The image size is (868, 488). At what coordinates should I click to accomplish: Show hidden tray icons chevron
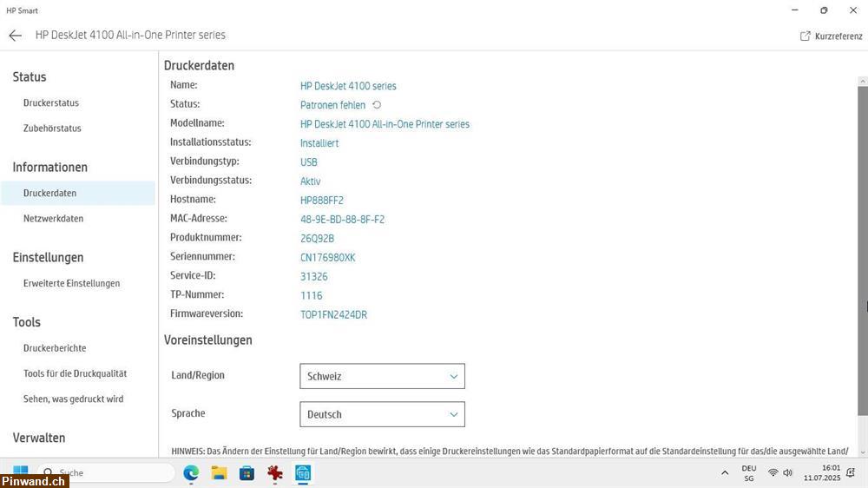725,472
